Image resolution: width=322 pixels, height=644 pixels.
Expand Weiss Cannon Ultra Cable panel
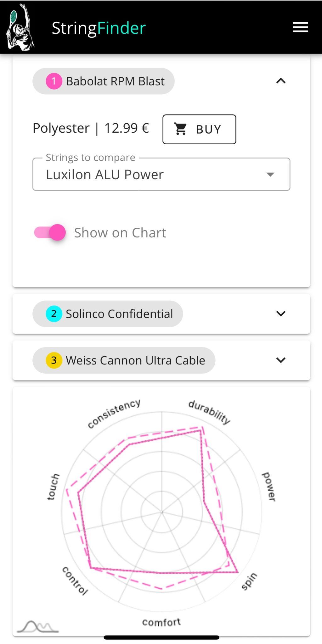pos(281,360)
